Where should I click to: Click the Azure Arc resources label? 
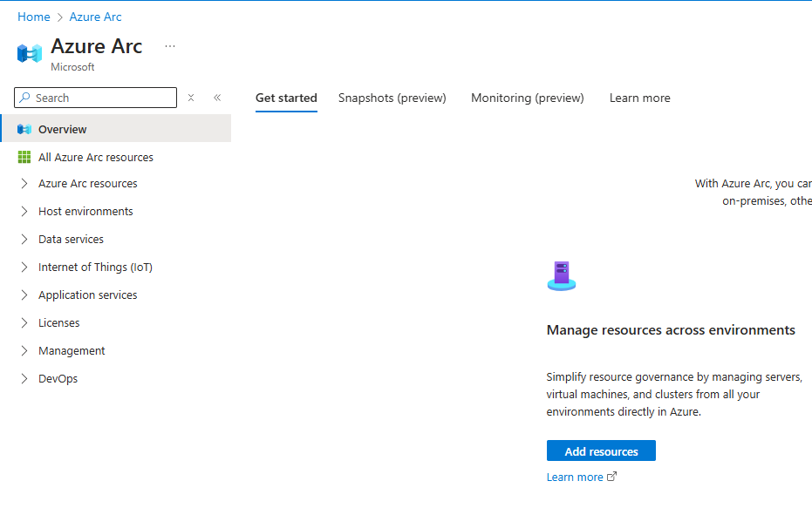tap(87, 184)
